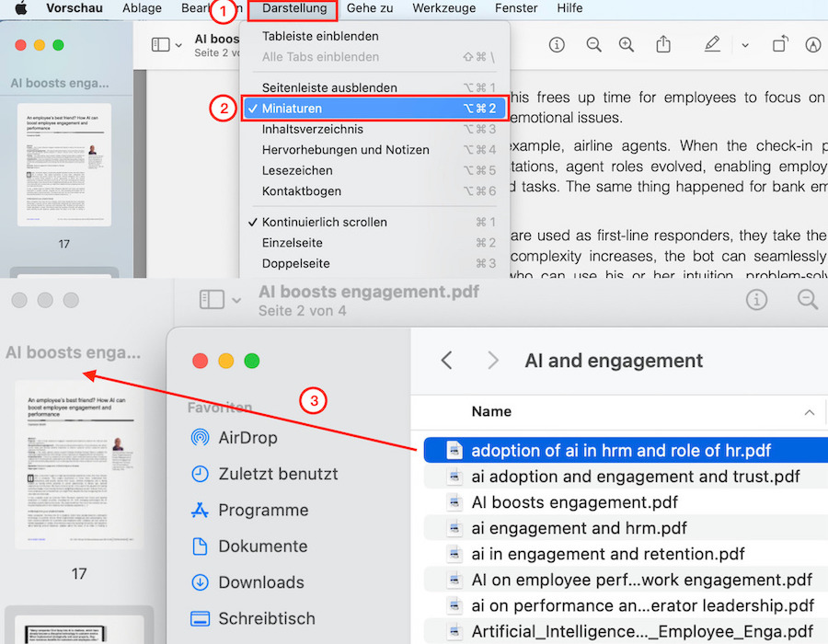Viewport: 828px width, 644px height.
Task: Select ai engagement and hrm.pdf
Action: [626, 528]
